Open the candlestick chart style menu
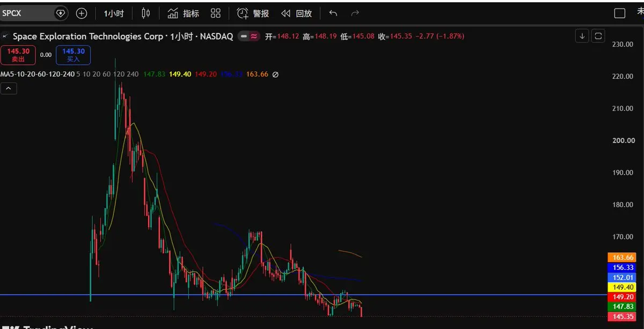Image resolution: width=644 pixels, height=329 pixels. [146, 13]
